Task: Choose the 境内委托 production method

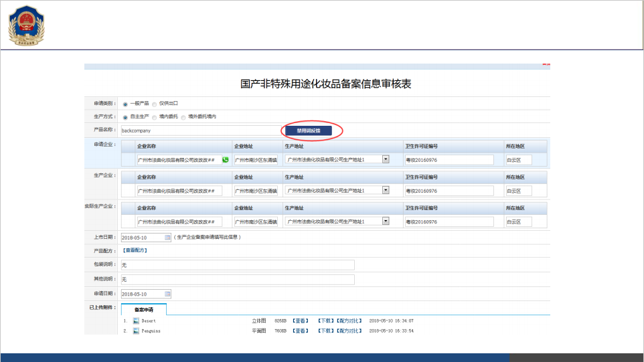Action: (155, 117)
